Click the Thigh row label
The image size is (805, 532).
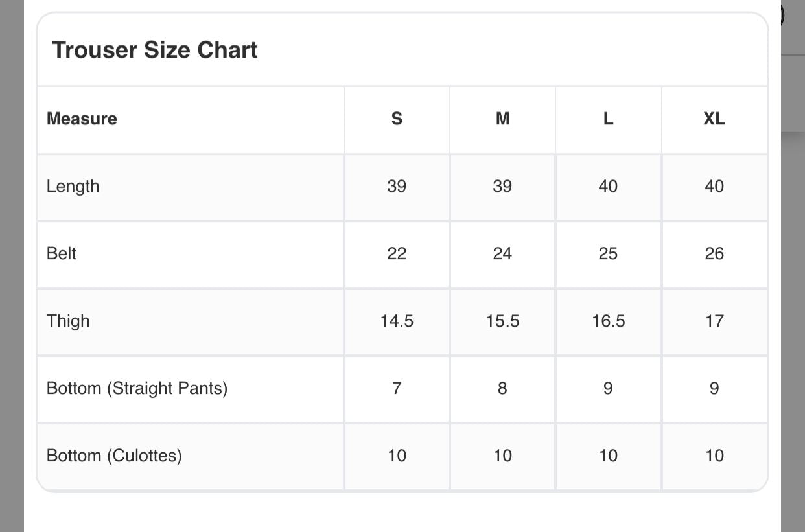tap(68, 321)
